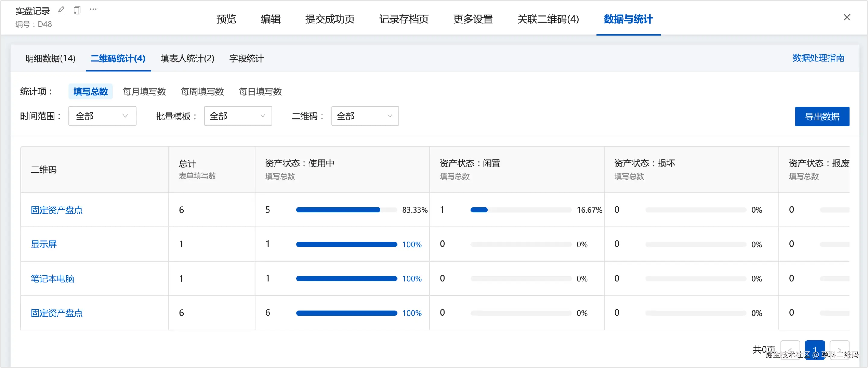
Task: Click the edit pencil icon next to 实盘记录
Action: coord(61,11)
